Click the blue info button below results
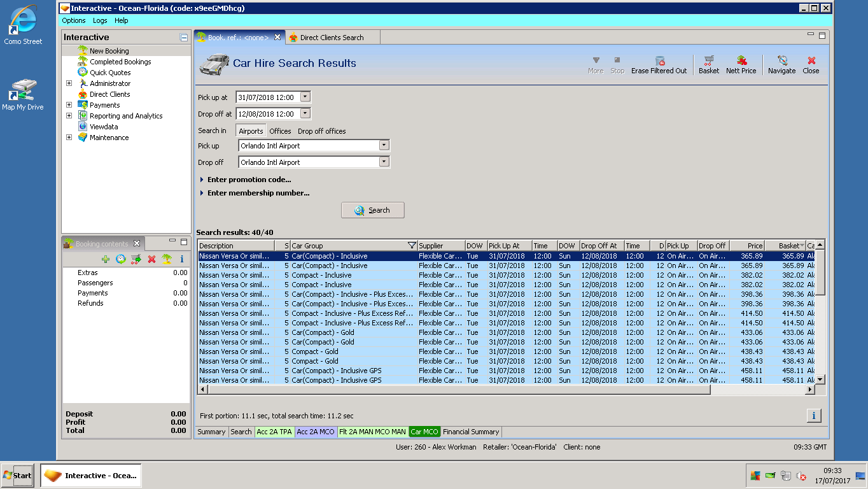 [813, 416]
